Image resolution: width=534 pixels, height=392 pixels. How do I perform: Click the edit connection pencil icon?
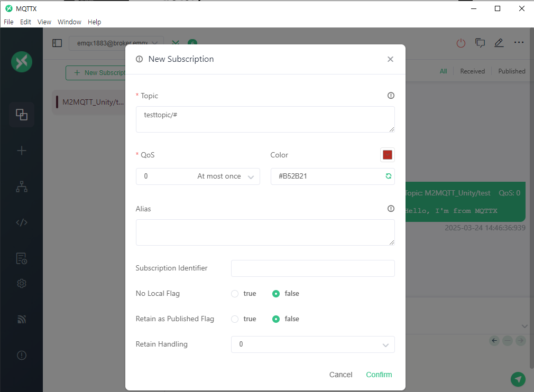pyautogui.click(x=499, y=43)
